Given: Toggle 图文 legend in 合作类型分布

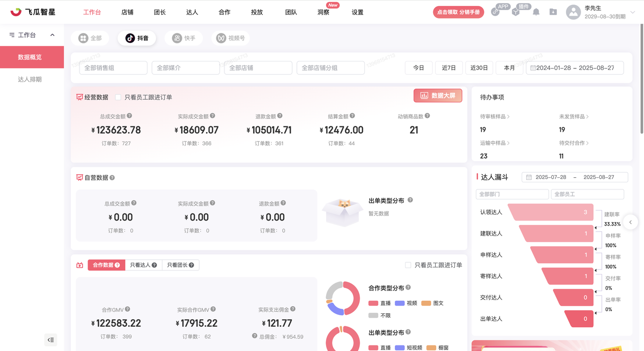Looking at the screenshot, I should click(432, 303).
